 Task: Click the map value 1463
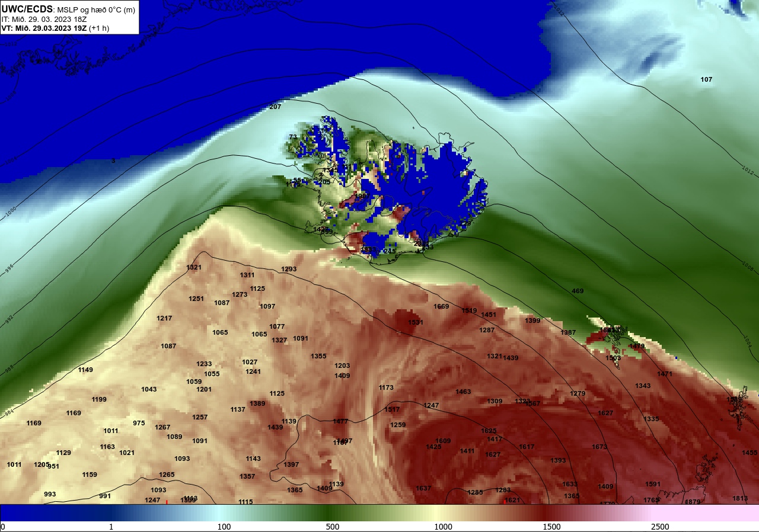tap(463, 392)
